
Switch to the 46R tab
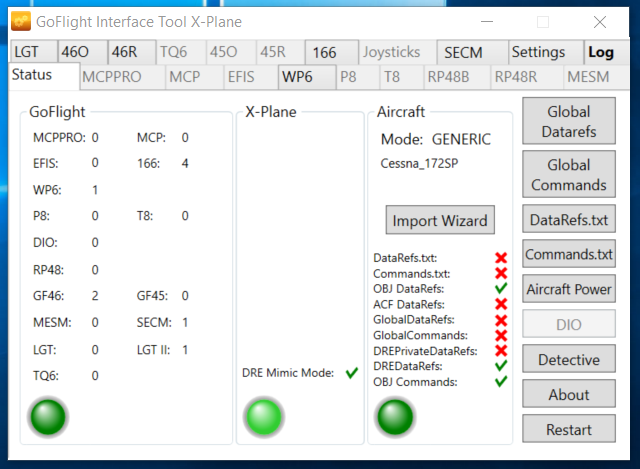pos(132,52)
